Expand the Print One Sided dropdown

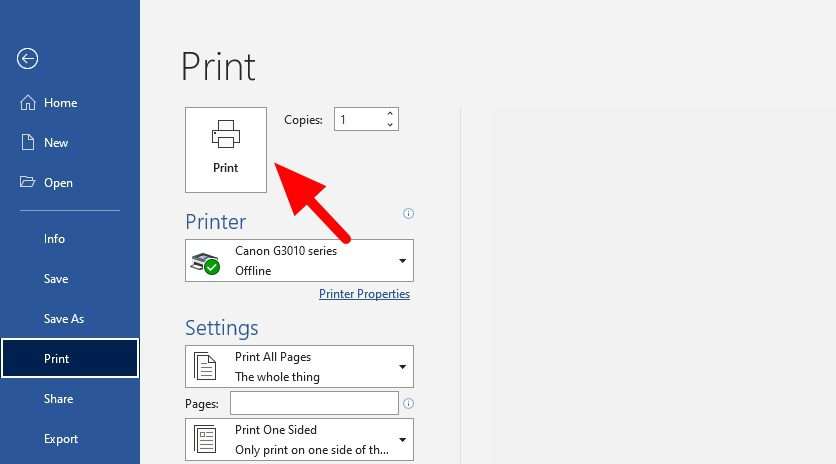(x=402, y=440)
